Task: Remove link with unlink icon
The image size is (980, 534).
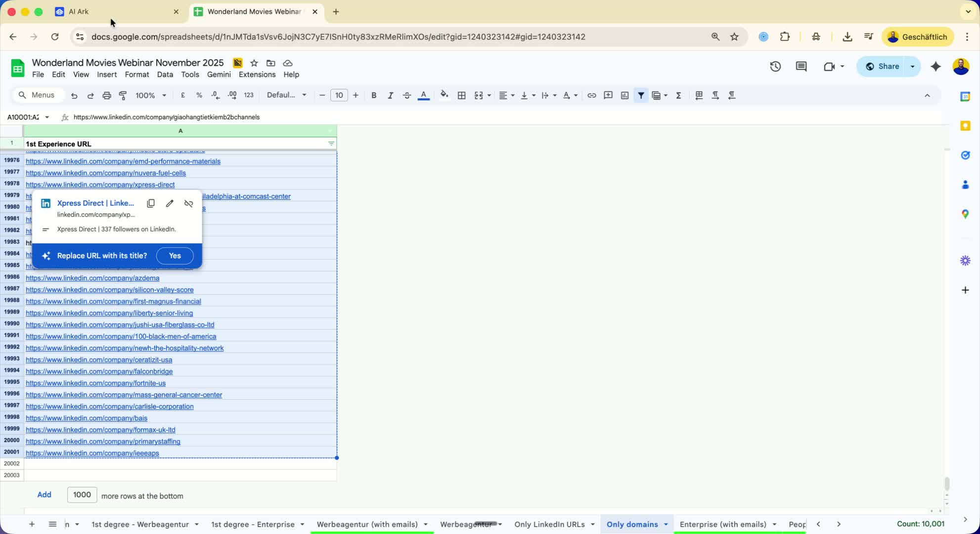Action: (x=188, y=203)
